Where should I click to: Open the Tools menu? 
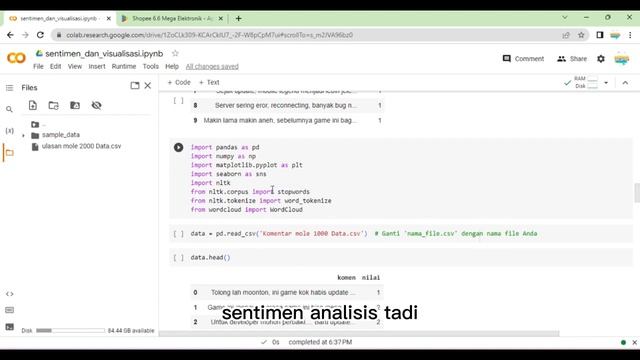click(x=151, y=67)
